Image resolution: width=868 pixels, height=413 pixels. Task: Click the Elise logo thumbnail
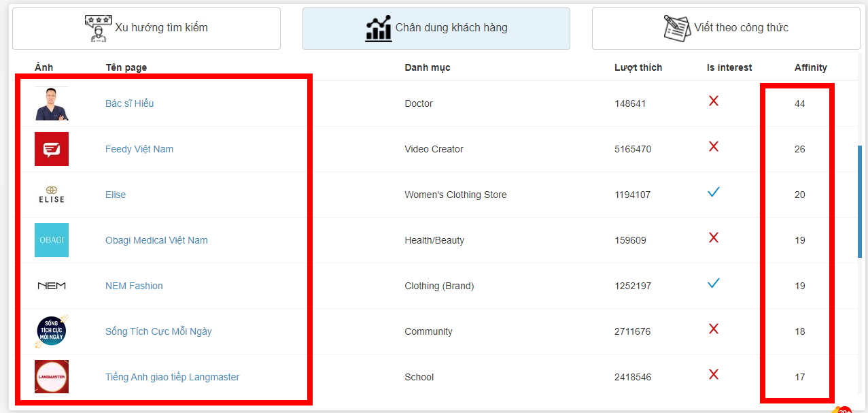point(52,195)
